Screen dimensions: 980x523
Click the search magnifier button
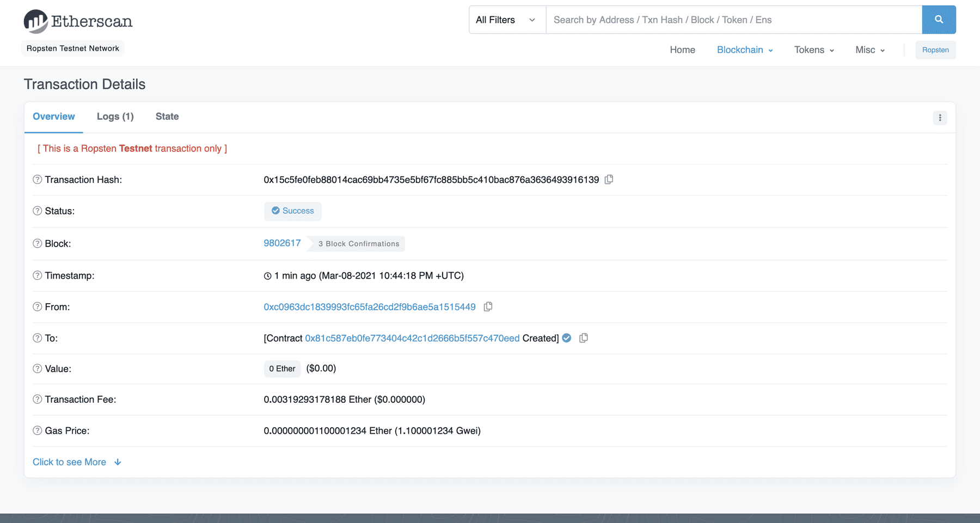coord(939,19)
